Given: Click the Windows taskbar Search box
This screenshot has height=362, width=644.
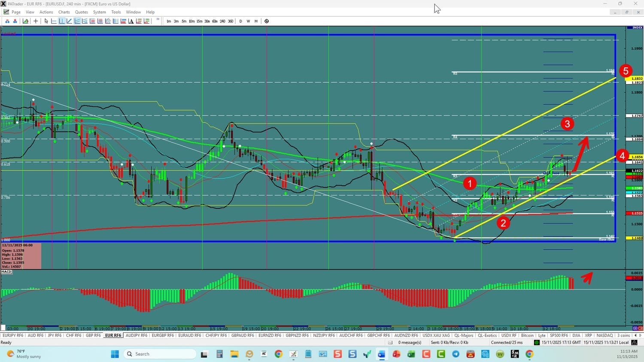Looking at the screenshot, I should pyautogui.click(x=160, y=354).
